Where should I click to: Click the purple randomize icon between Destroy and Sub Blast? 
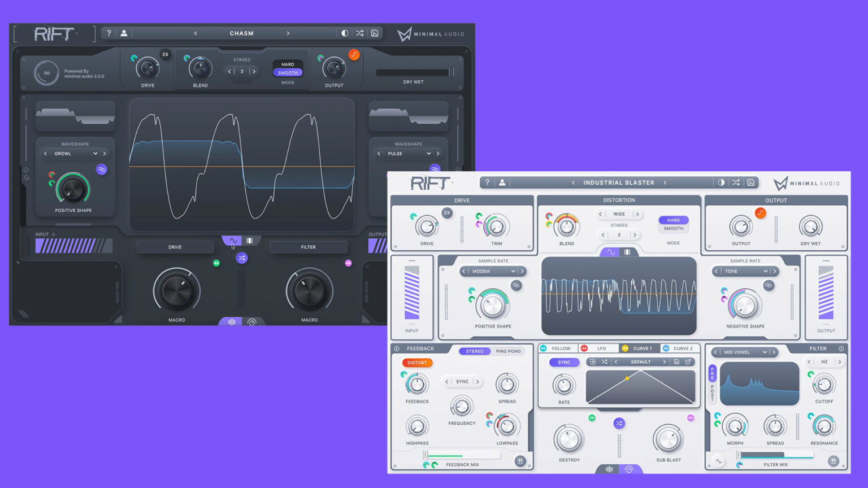coord(619,423)
